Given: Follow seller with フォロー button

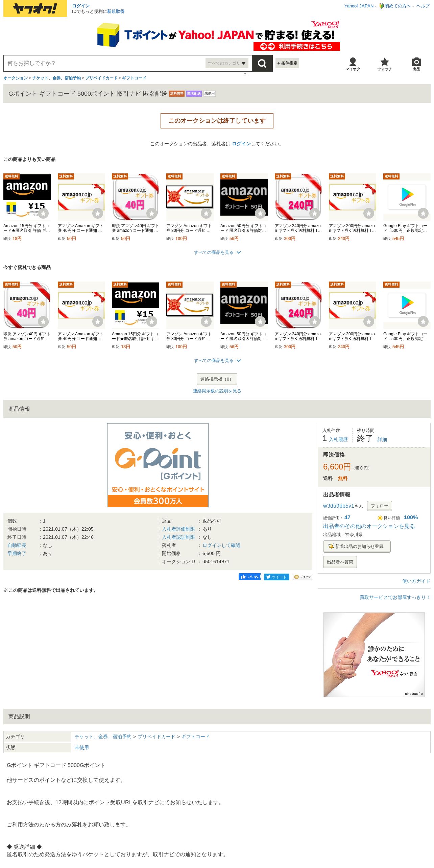Looking at the screenshot, I should pos(380,506).
